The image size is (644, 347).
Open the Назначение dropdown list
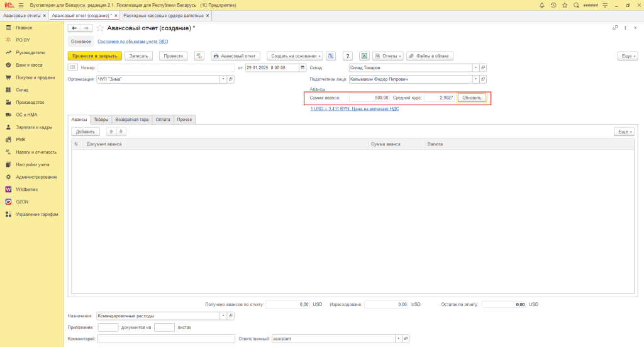[223, 316]
